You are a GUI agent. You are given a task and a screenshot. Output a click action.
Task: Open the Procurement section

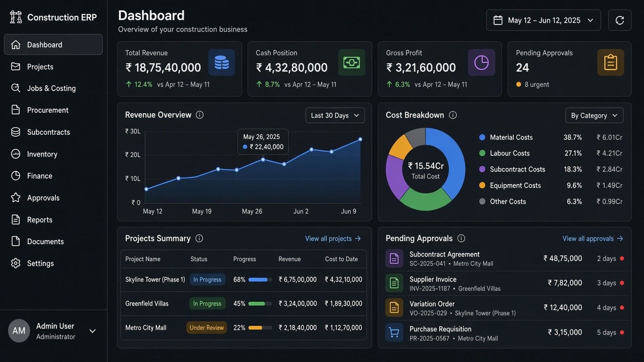coord(53,110)
